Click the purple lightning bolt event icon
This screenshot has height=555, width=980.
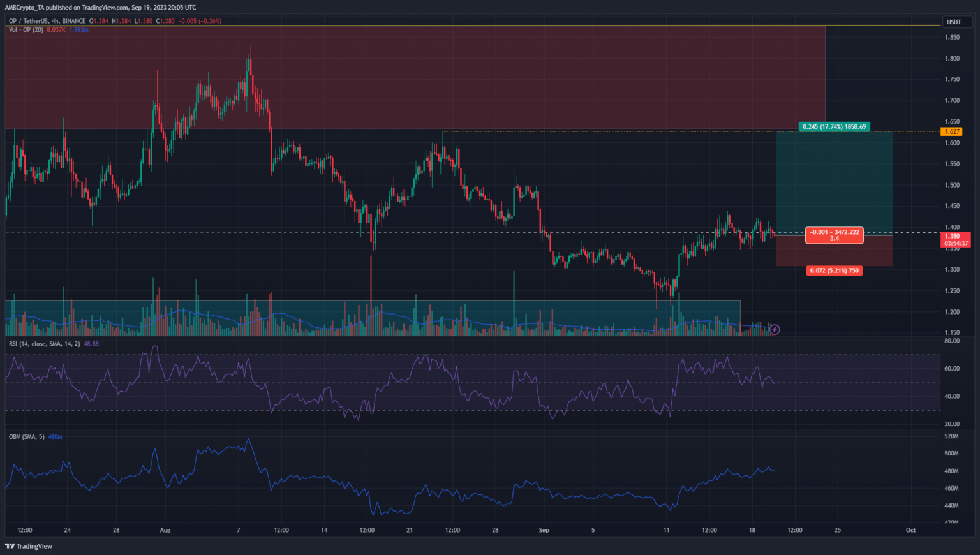point(774,330)
